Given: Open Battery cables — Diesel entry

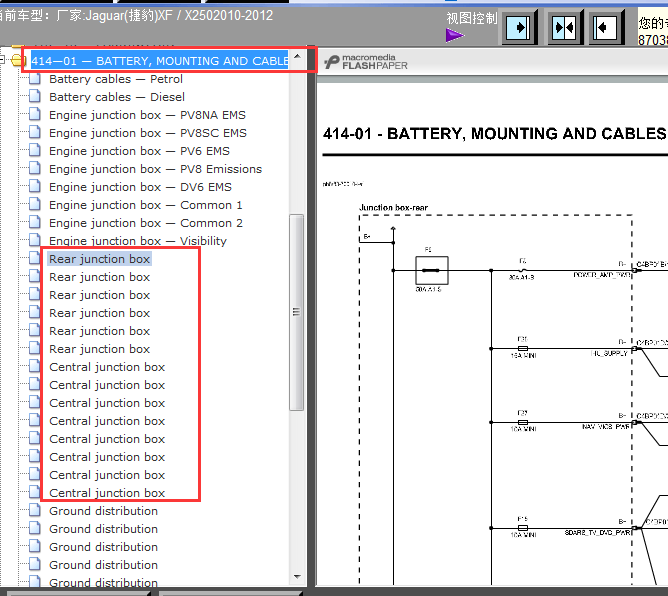Looking at the screenshot, I should pos(117,97).
